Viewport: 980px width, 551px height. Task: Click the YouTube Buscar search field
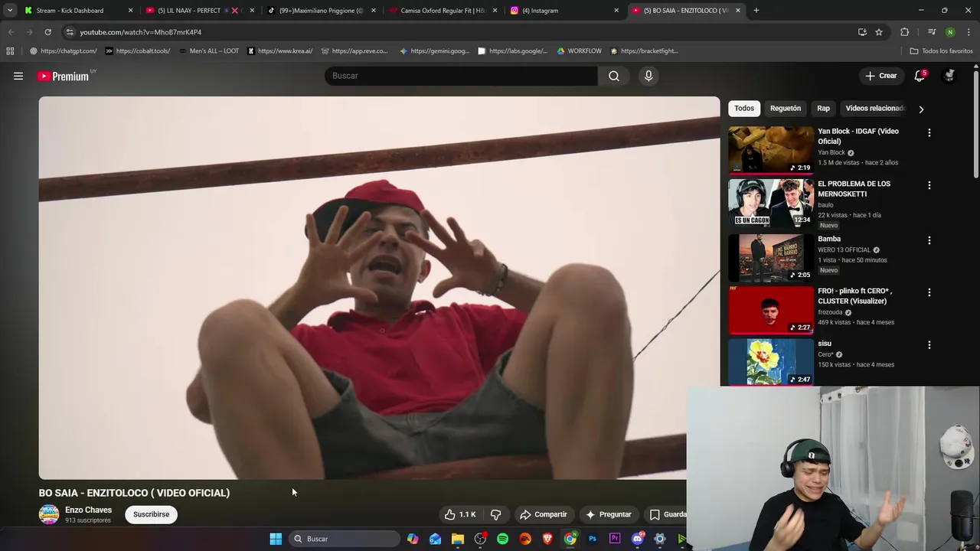click(x=461, y=76)
